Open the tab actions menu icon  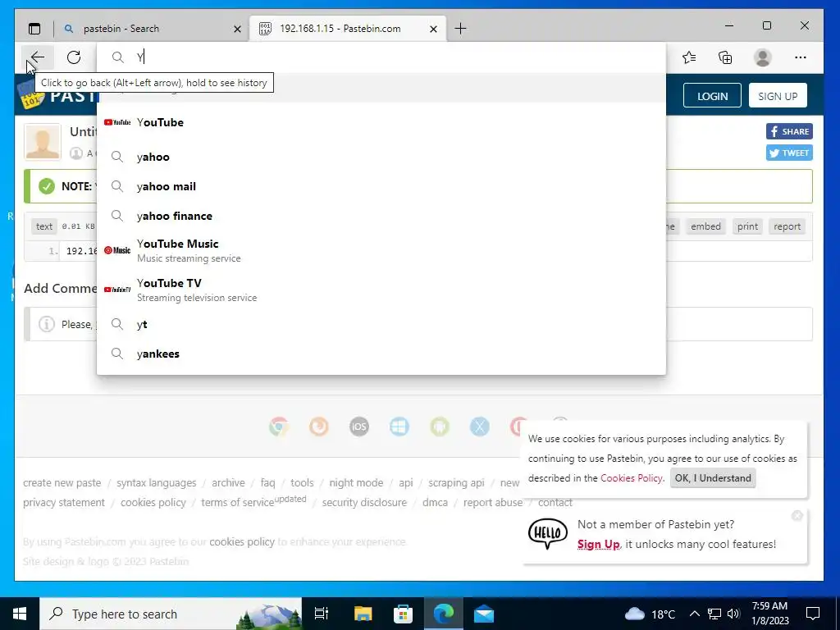34,29
